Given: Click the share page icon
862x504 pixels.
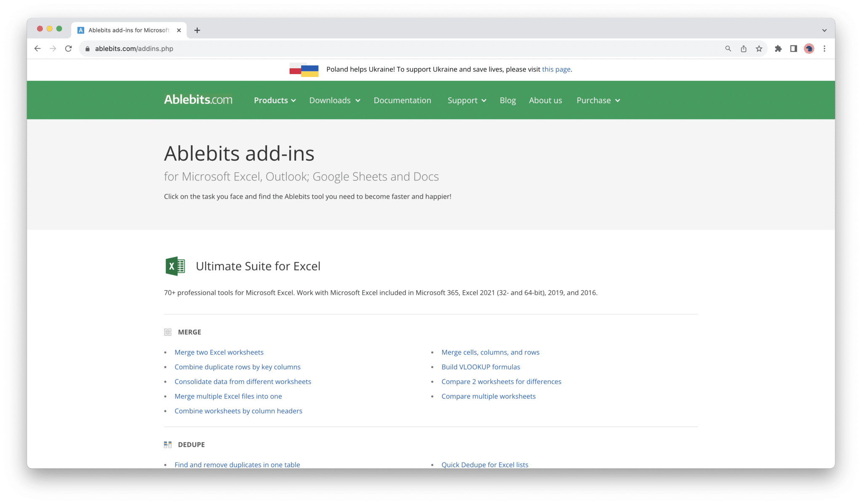Looking at the screenshot, I should [744, 49].
